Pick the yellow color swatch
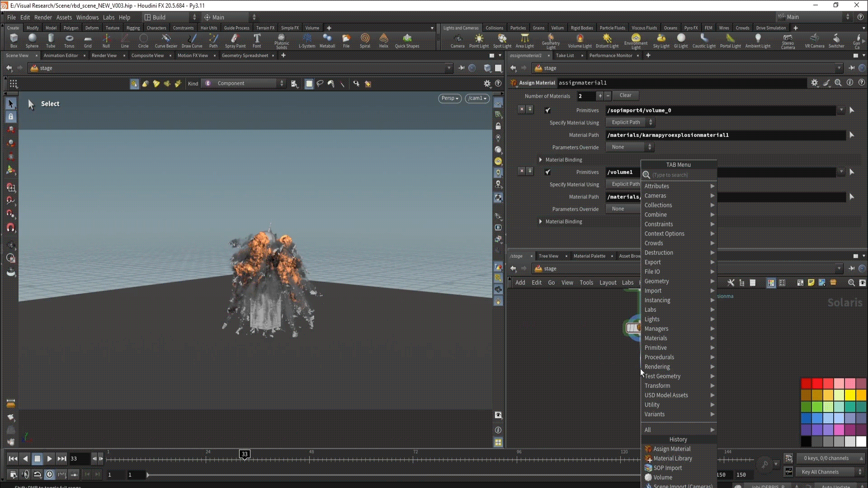Screen dimensions: 868x488 pyautogui.click(x=850, y=395)
